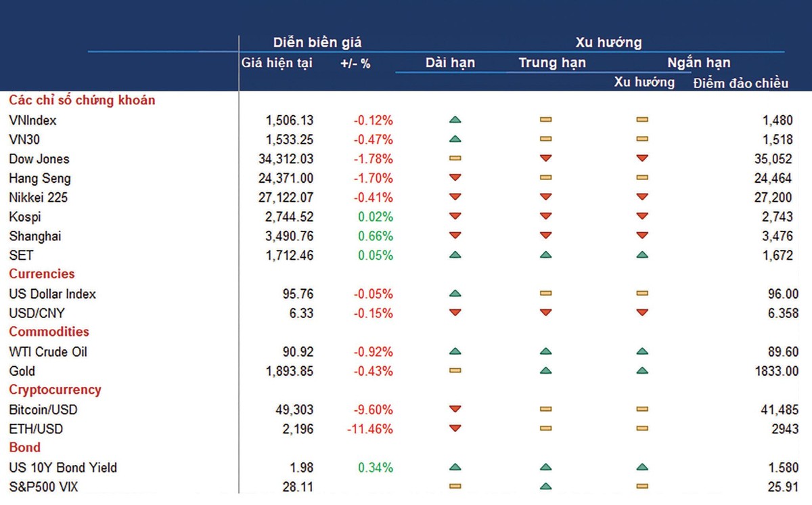
Task: Click USD/CNY medium-term red down arrow
Action: coord(545,313)
